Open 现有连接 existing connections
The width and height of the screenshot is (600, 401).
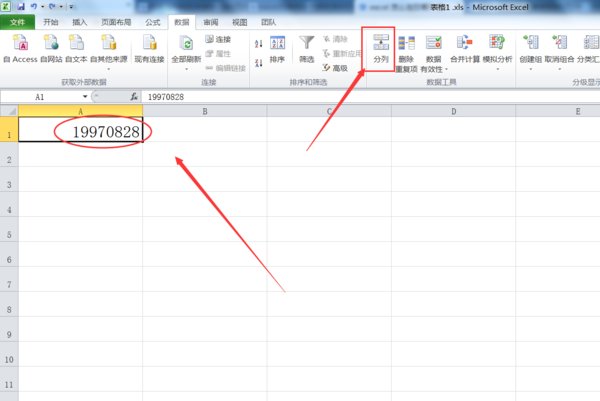(149, 48)
